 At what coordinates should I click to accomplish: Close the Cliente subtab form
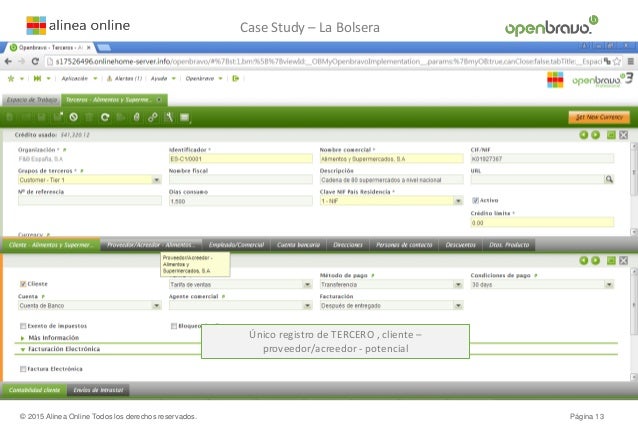coord(623,260)
